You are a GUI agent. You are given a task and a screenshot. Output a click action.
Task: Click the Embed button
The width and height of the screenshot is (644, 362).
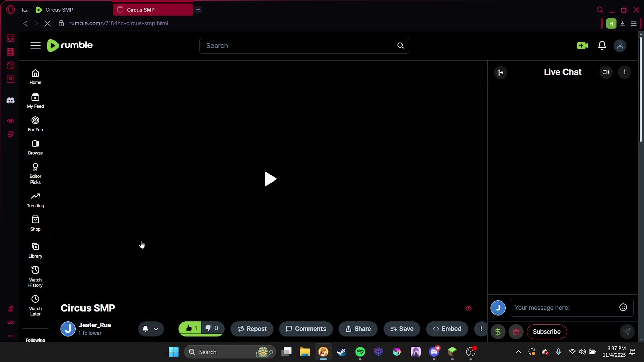pos(447,329)
